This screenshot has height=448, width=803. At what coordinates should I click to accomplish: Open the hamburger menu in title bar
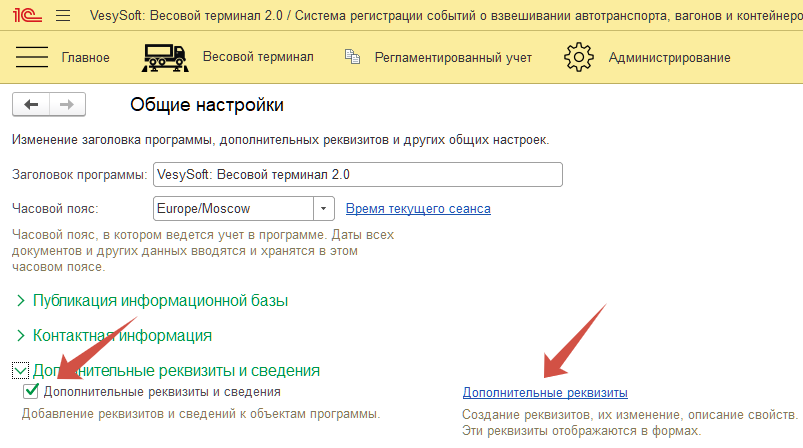(63, 15)
